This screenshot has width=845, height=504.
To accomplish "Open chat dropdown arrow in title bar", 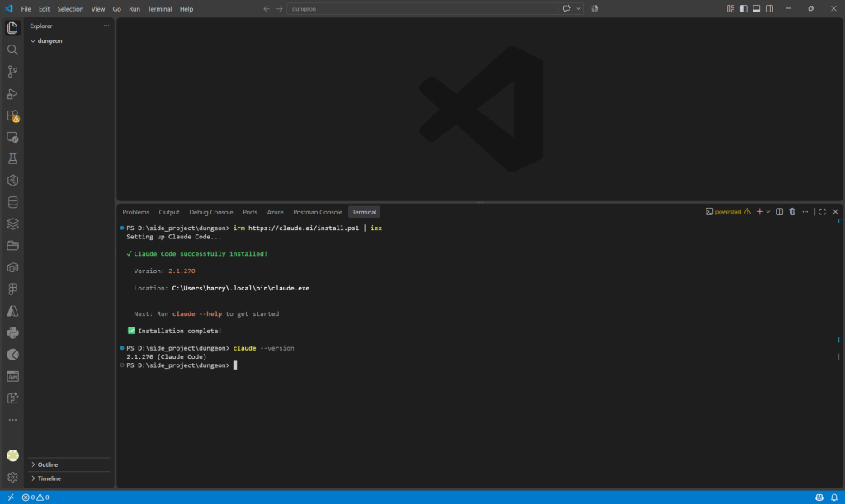I will point(578,8).
